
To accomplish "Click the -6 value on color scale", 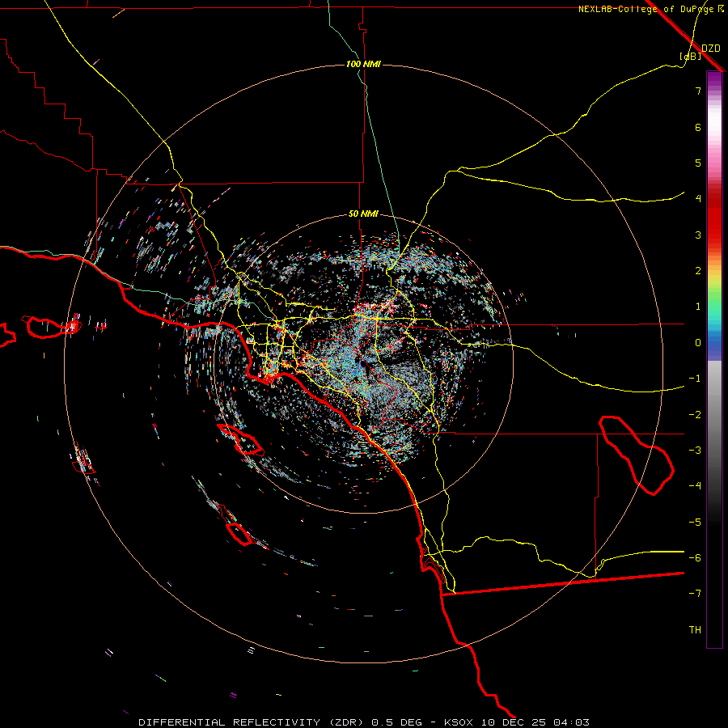I will 695,558.
